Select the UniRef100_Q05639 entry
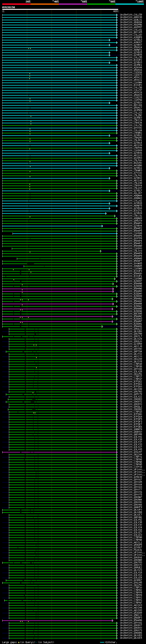This screenshot has width=146, height=644. [x=131, y=477]
